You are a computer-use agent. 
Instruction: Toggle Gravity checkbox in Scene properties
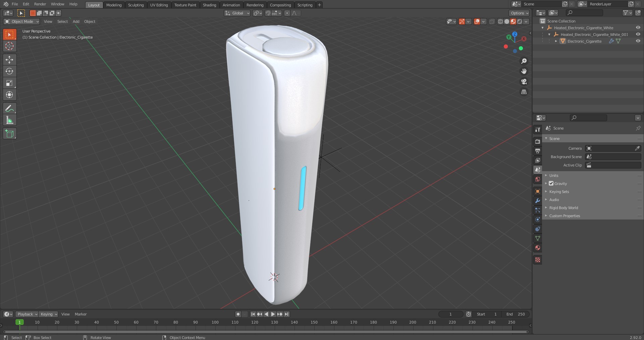click(x=551, y=183)
